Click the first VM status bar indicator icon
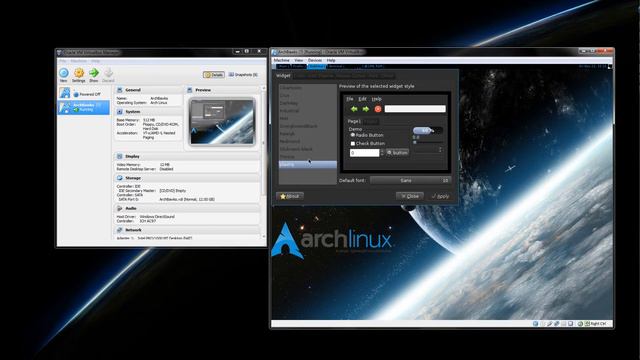The width and height of the screenshot is (640, 360). point(536,324)
